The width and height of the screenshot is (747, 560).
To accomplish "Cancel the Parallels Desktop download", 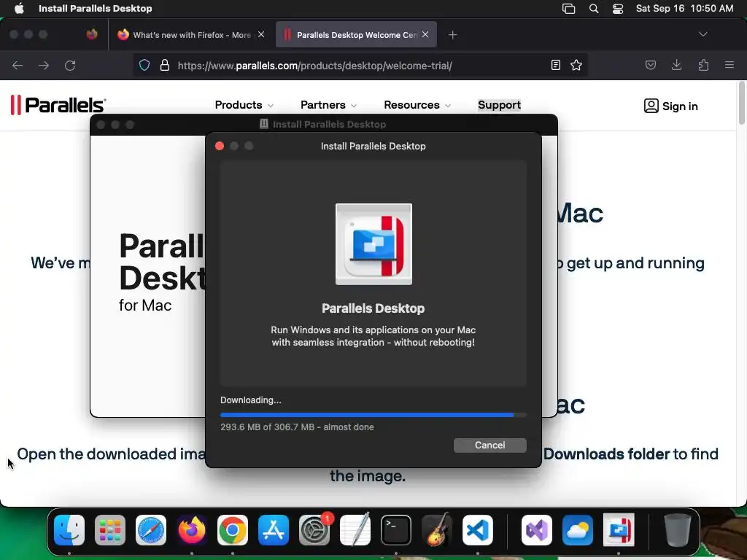I will 489,446.
